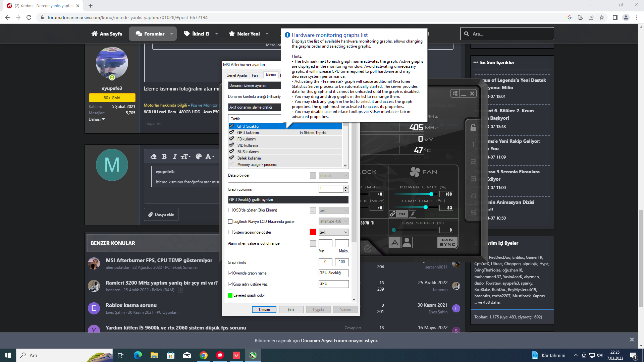Viewport: 644px width, 362px height.
Task: Expand the Forumlar menu arrow
Action: pyautogui.click(x=172, y=34)
